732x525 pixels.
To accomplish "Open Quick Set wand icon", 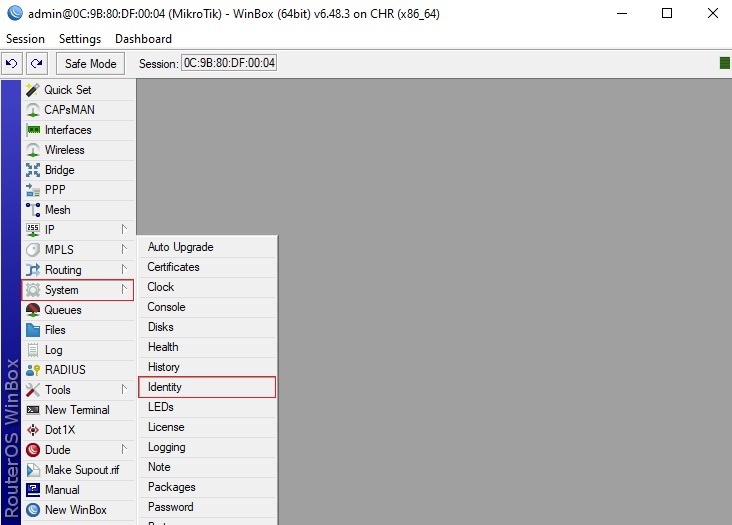I will [33, 90].
